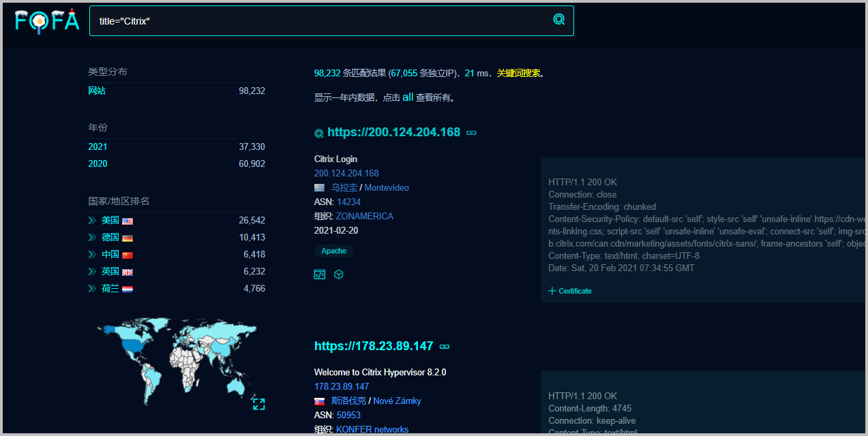Click the IP link 178.23.89.147
This screenshot has width=868, height=436.
[342, 386]
